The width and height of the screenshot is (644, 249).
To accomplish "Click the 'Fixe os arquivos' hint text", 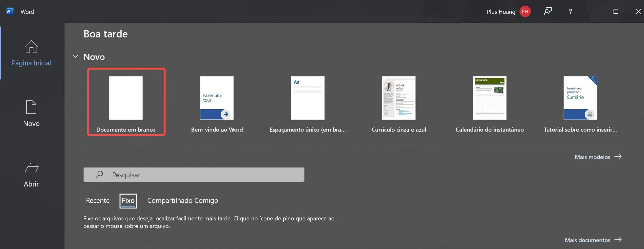I will [209, 222].
